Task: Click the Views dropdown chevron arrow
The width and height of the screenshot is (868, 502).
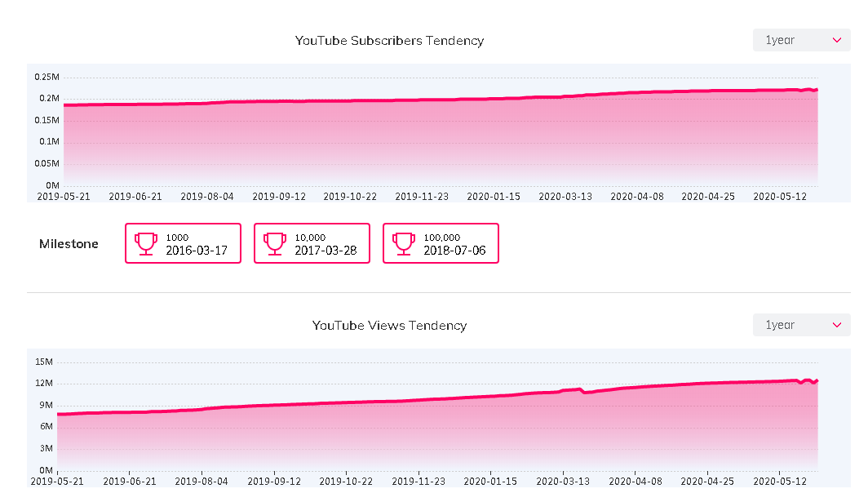Action: 836,325
